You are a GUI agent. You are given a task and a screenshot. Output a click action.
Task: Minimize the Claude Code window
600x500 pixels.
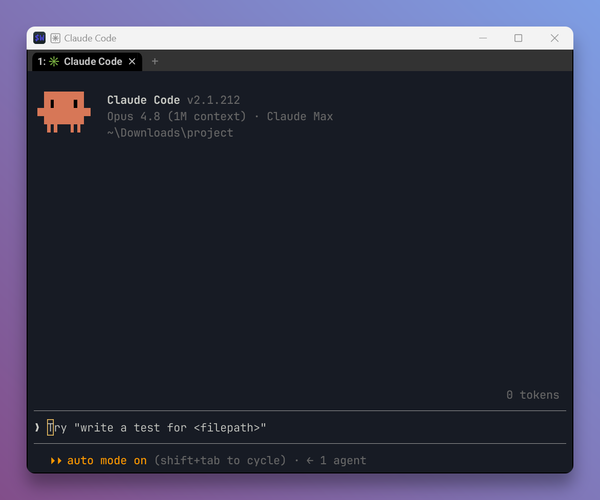(x=483, y=38)
